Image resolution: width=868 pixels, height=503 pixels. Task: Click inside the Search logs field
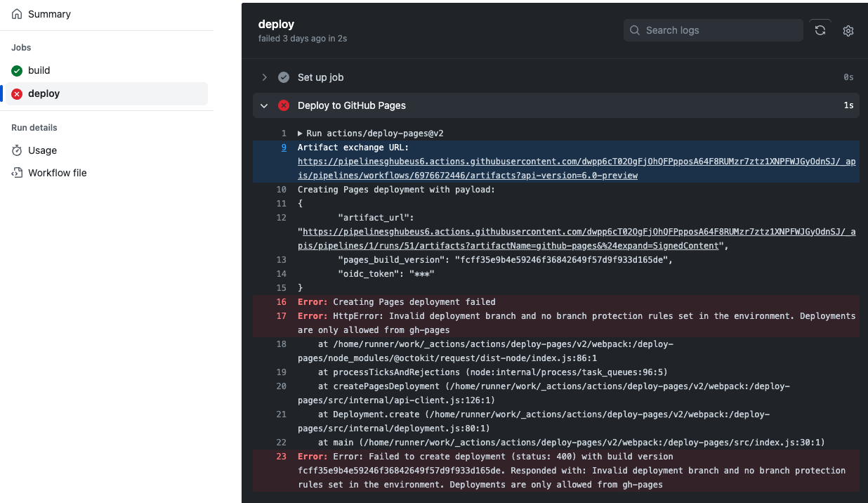(720, 30)
